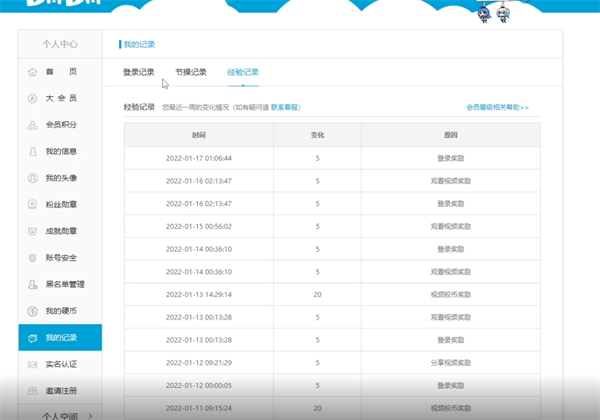Open 会员等级相关帮助 help link
Viewport: 600px width, 420px height.
[x=497, y=107]
